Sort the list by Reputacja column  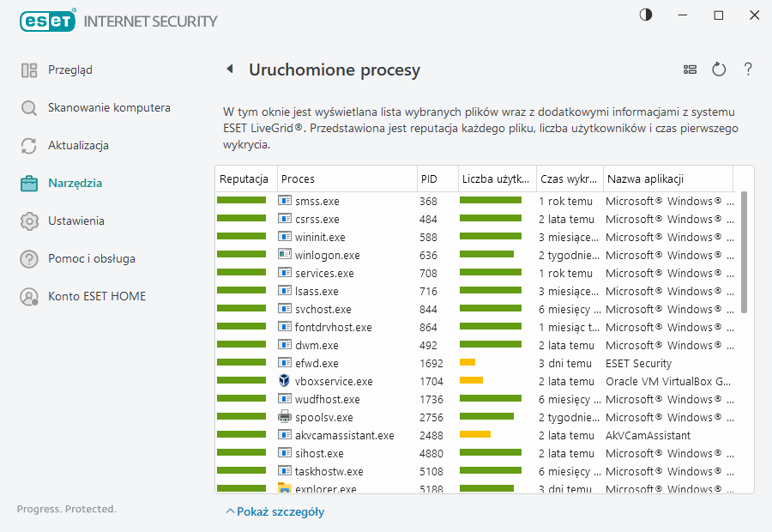click(x=244, y=179)
